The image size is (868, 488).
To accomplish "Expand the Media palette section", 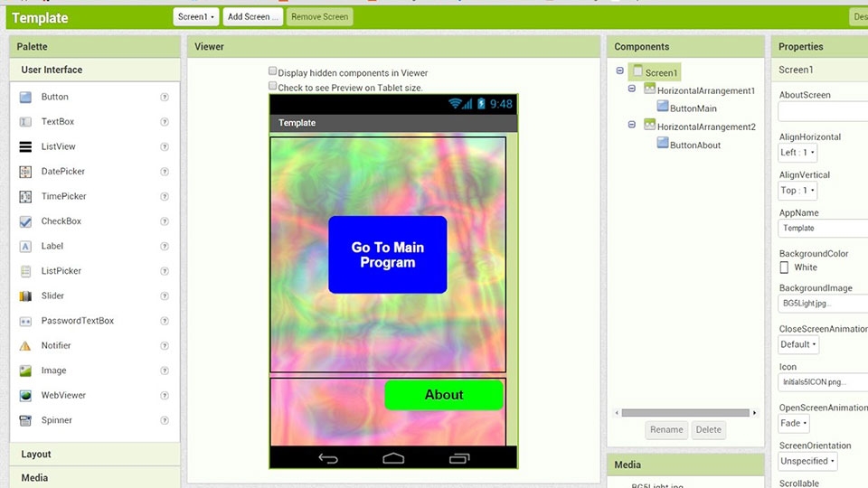I will tap(95, 477).
